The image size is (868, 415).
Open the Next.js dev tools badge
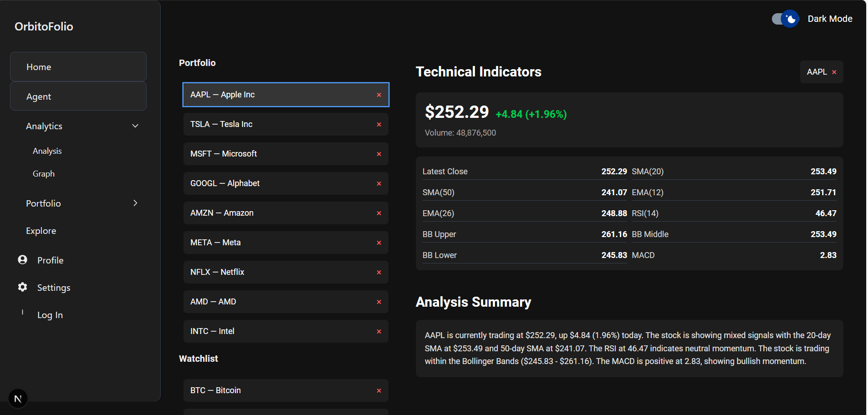pos(18,399)
